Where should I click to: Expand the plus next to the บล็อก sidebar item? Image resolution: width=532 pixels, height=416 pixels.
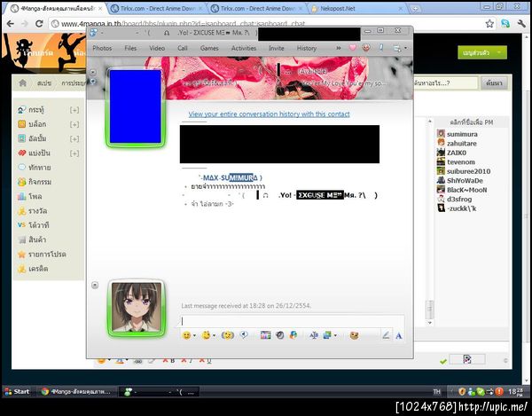coord(74,124)
